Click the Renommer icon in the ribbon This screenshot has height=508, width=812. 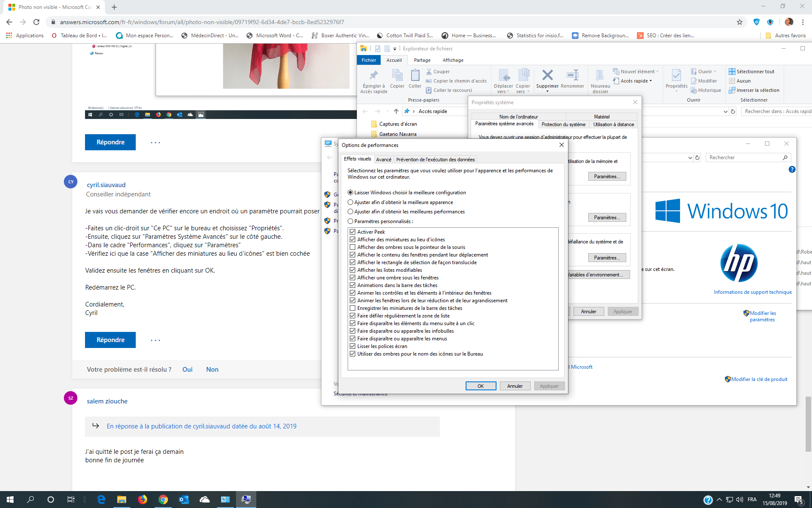point(572,76)
